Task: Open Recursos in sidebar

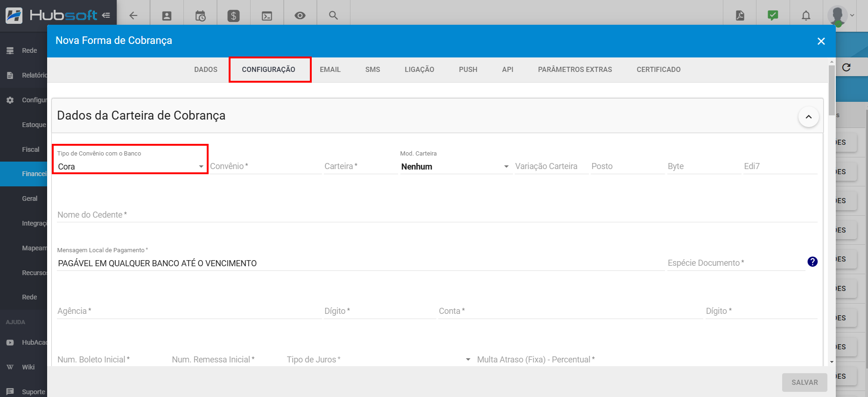Action: pyautogui.click(x=23, y=273)
